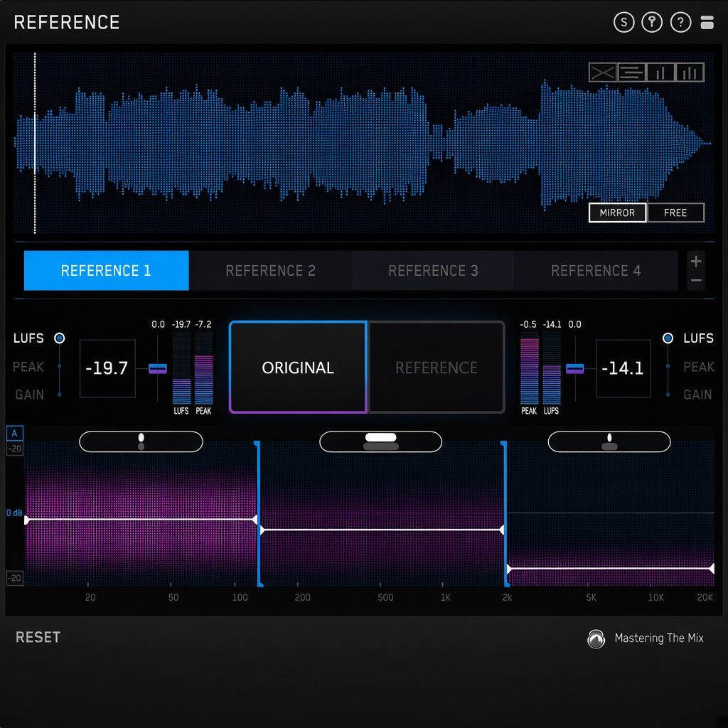Click the low band stereo width pill
Screen dimensions: 728x728
pyautogui.click(x=141, y=441)
